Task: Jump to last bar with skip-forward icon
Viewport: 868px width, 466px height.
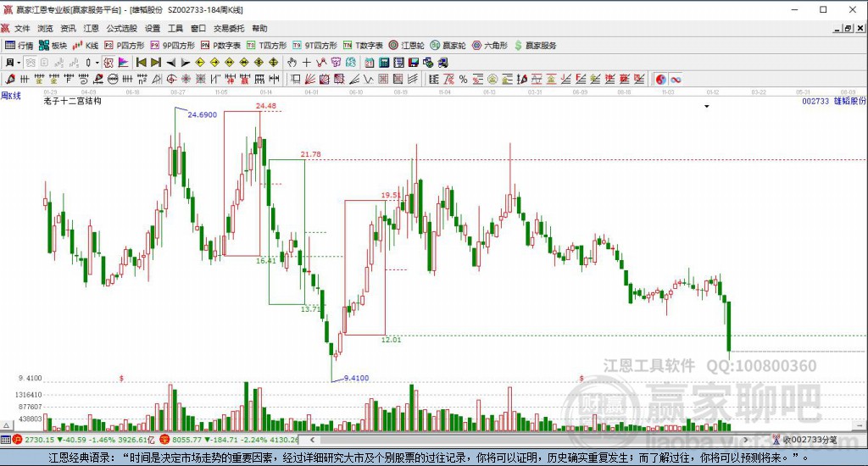Action: tap(156, 63)
